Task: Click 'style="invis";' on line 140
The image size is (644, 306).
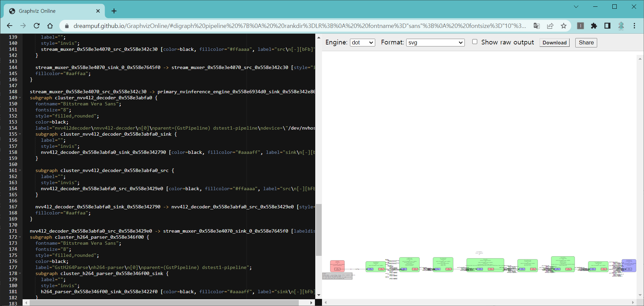Action: (60, 43)
